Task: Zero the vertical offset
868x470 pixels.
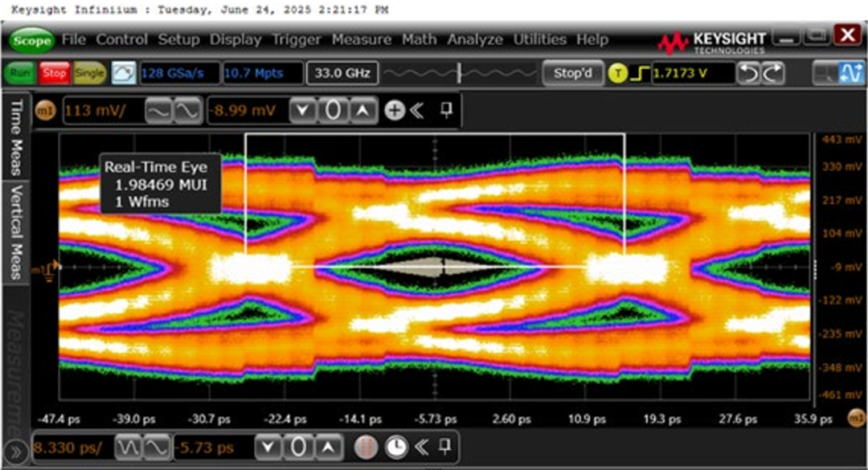Action: tap(332, 111)
